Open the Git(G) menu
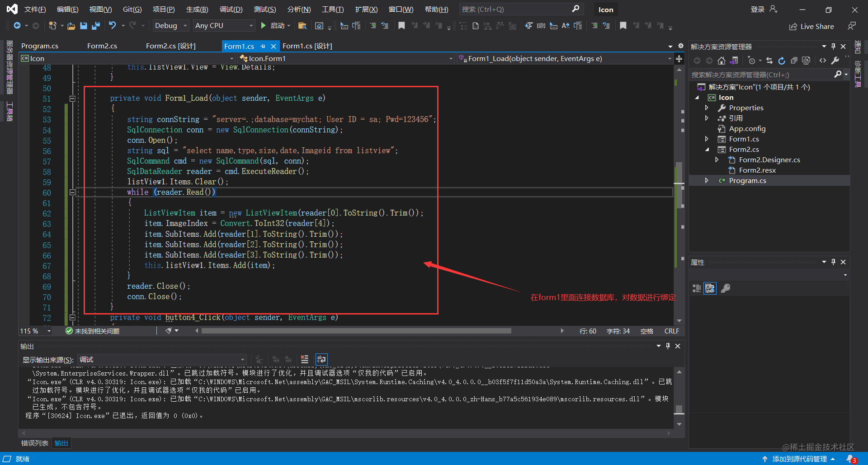The width and height of the screenshot is (868, 465). pos(132,9)
